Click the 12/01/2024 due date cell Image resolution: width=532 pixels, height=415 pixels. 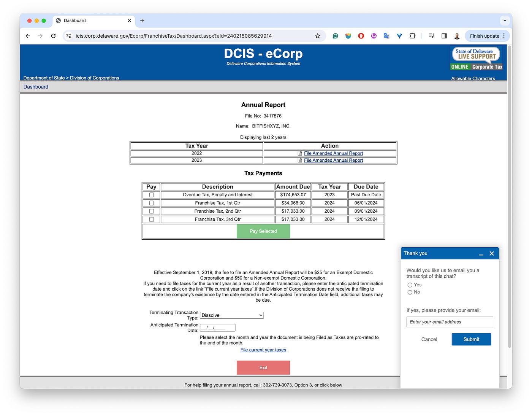(x=366, y=219)
